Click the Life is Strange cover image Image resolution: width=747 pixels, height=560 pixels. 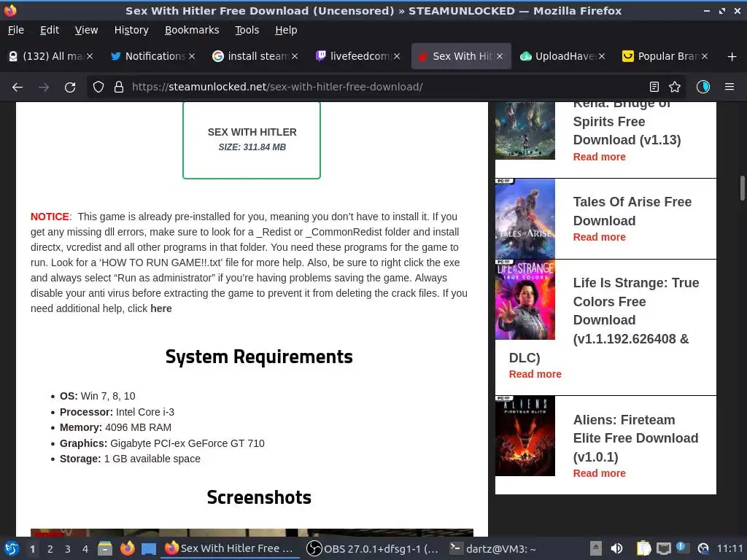[x=525, y=300]
